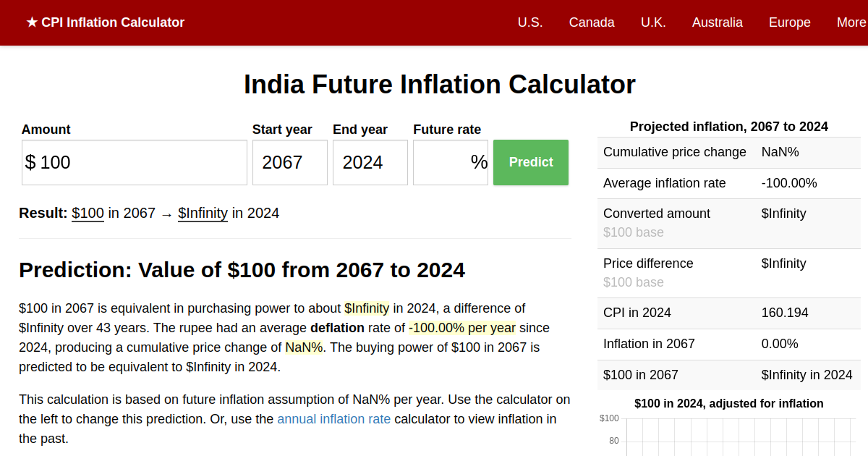Select the End year field showing 2024
This screenshot has height=456, width=868.
pyautogui.click(x=370, y=162)
